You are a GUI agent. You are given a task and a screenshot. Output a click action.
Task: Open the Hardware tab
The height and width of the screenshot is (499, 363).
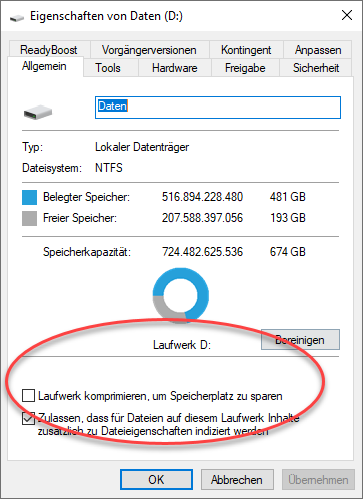[x=175, y=68]
